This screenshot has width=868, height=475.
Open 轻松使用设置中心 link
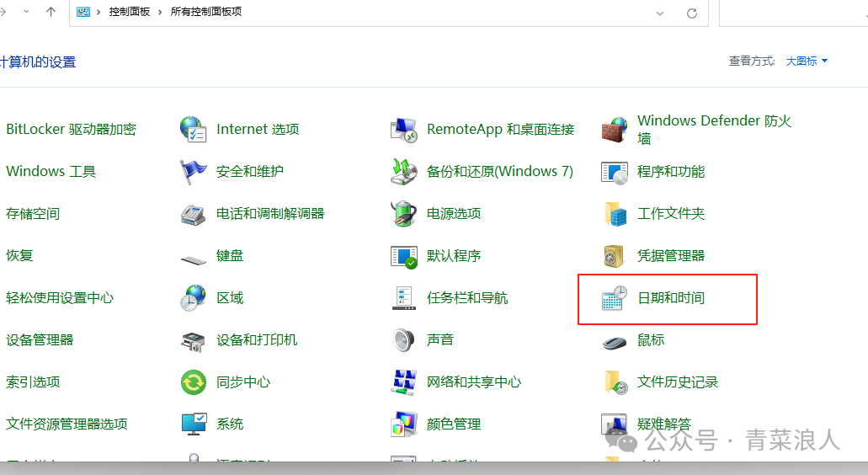point(60,298)
